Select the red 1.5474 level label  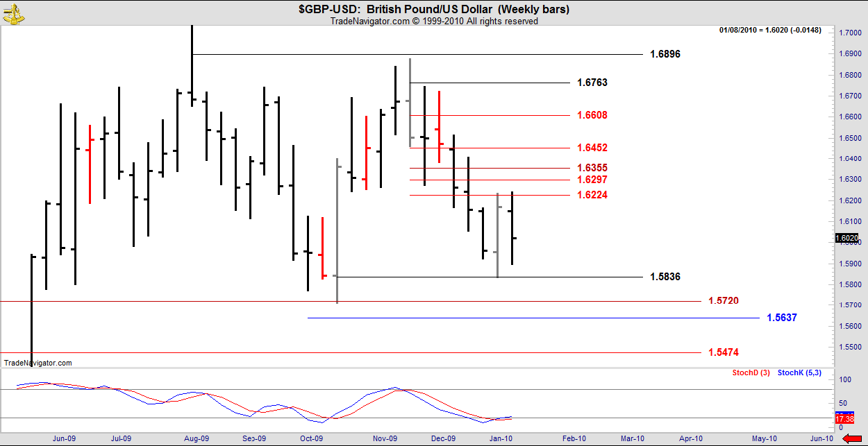click(724, 352)
